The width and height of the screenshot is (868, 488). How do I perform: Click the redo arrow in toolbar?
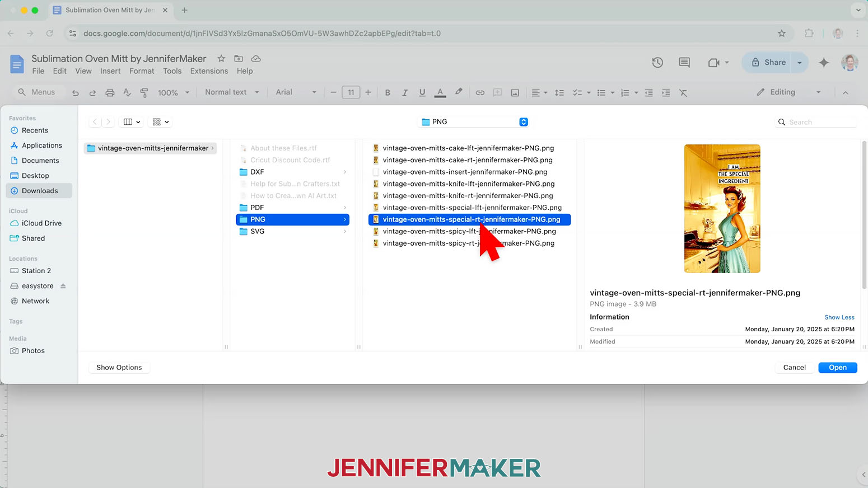coord(92,93)
